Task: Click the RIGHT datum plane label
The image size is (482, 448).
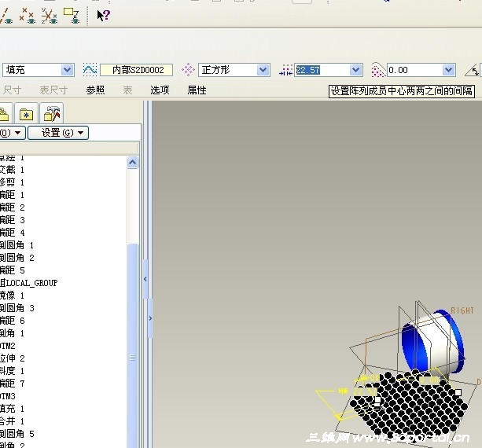Action: (462, 310)
